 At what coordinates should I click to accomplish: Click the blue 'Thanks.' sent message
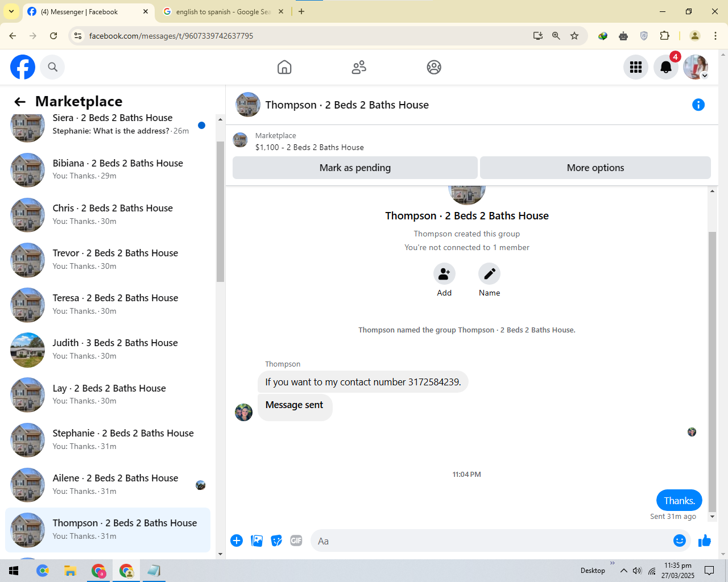[679, 501]
